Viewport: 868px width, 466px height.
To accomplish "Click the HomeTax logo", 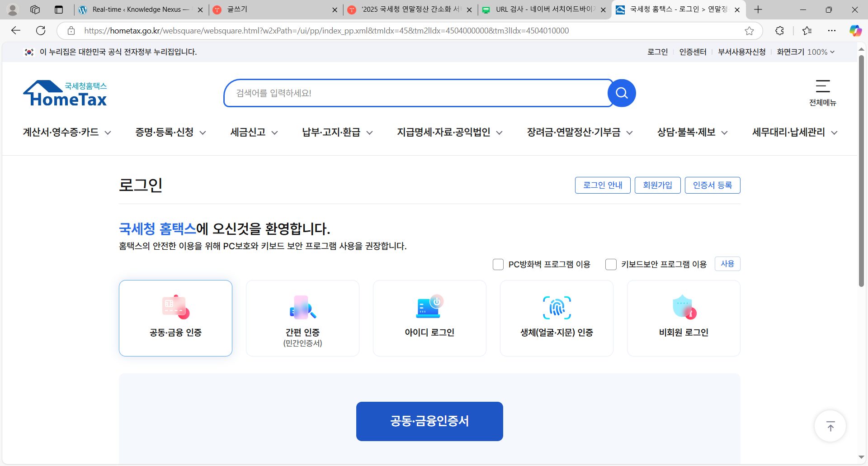I will tap(65, 93).
